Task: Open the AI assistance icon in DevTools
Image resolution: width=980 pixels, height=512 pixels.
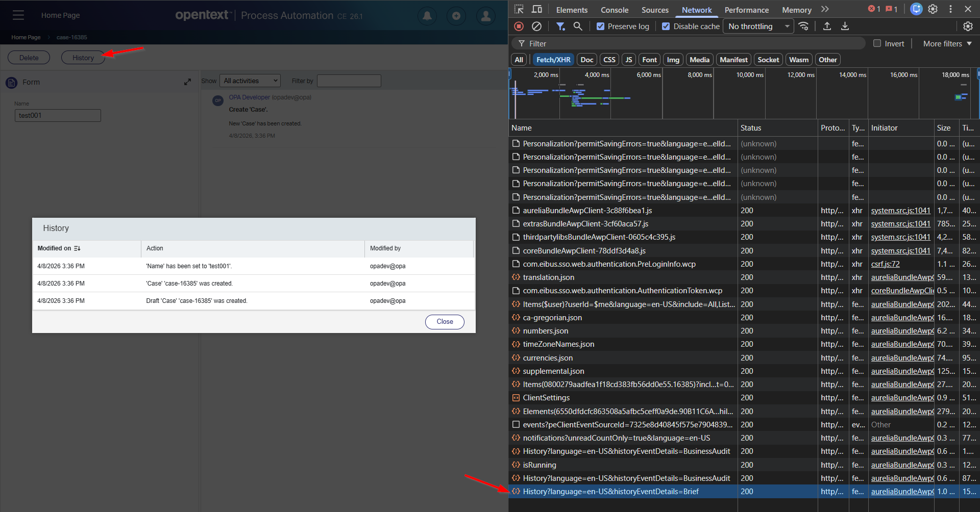Action: 917,9
